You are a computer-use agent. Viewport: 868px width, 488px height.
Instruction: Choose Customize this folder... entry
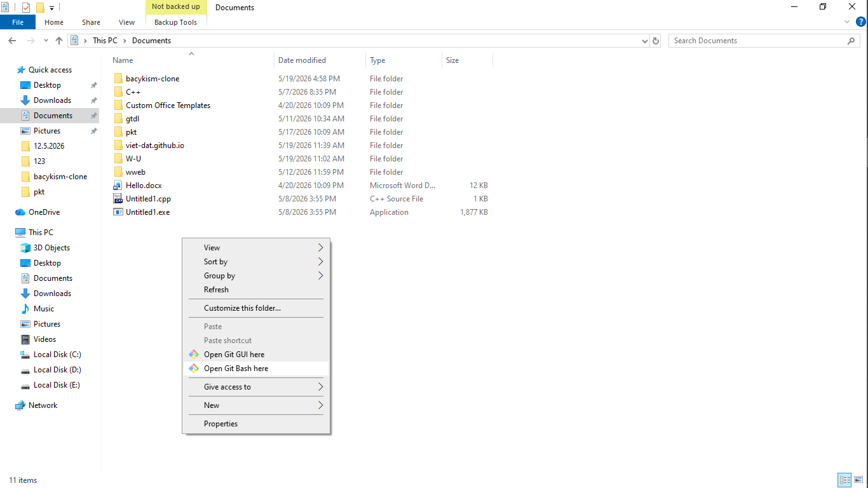(x=256, y=308)
